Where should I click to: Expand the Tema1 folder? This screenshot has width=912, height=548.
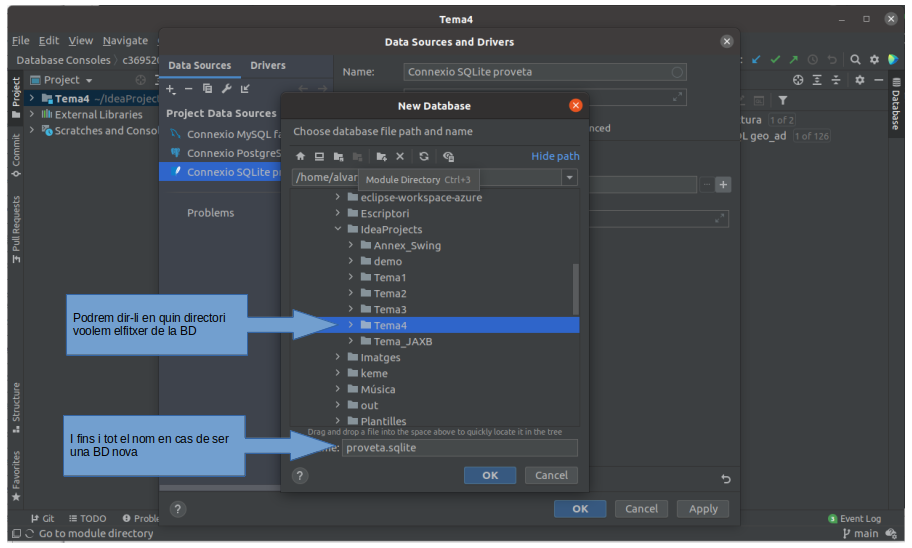click(351, 277)
